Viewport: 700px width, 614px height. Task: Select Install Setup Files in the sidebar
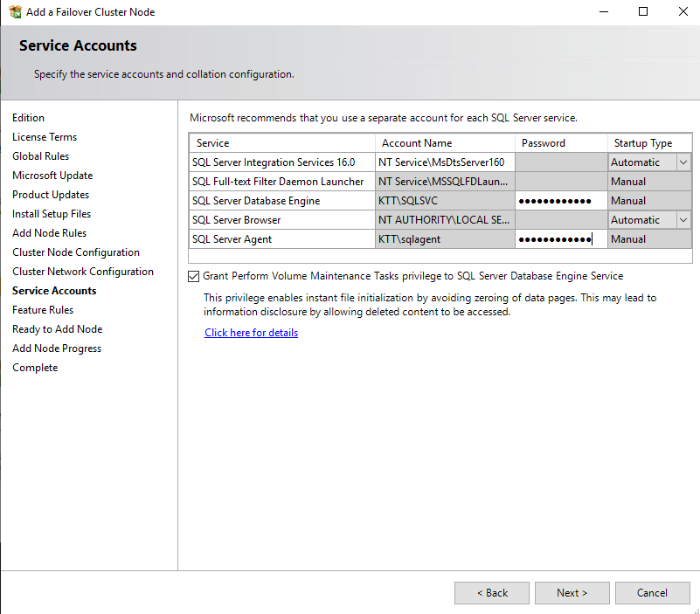[52, 214]
